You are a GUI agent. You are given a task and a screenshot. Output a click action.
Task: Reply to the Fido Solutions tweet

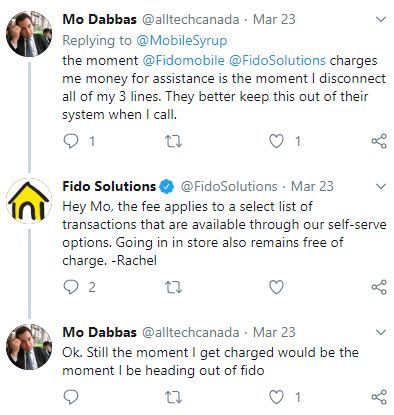coord(71,287)
